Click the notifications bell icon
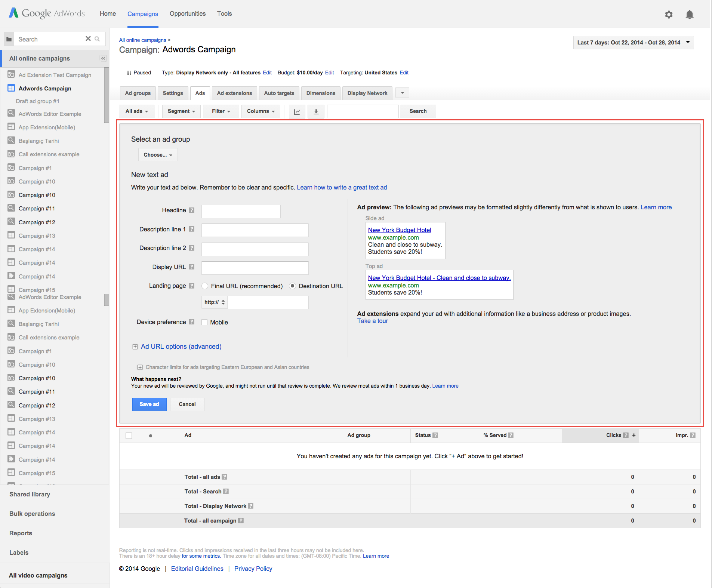This screenshot has width=712, height=588. point(689,15)
